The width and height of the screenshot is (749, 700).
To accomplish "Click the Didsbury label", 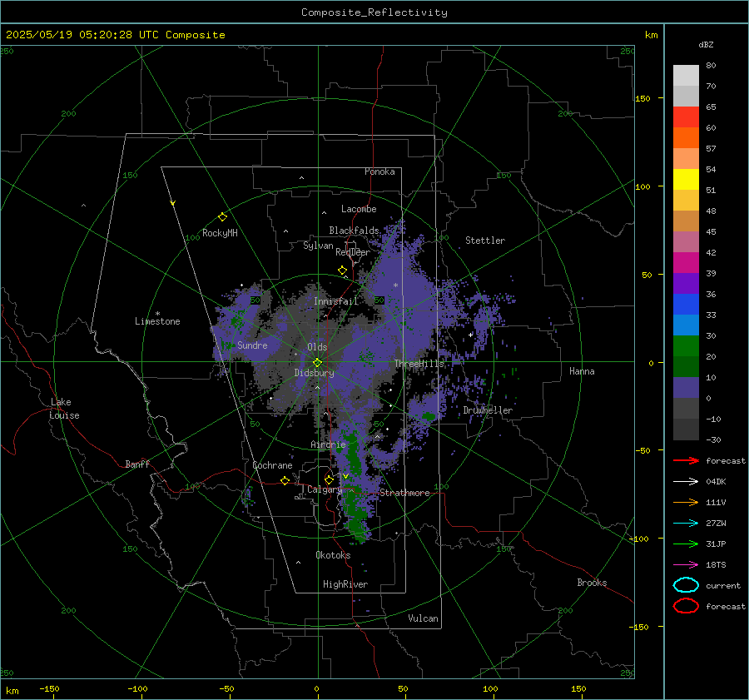I will tap(314, 373).
